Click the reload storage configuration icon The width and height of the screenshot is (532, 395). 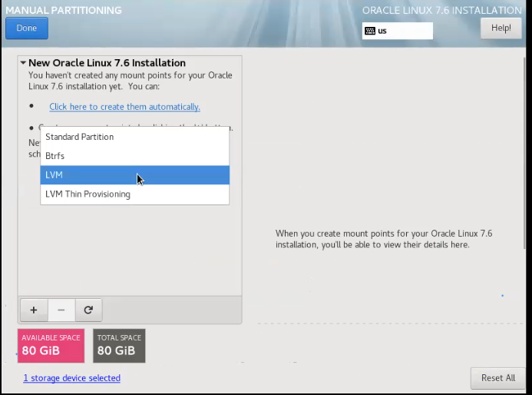click(88, 310)
